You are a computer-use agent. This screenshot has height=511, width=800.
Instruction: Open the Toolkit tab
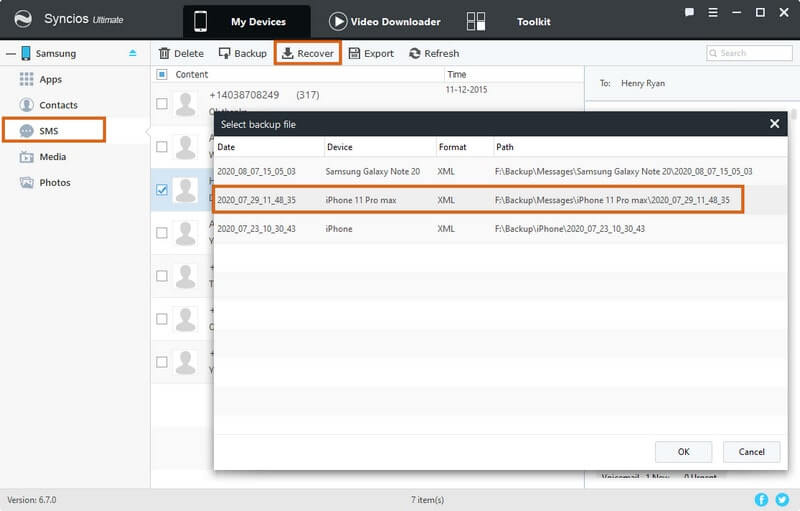pos(533,22)
